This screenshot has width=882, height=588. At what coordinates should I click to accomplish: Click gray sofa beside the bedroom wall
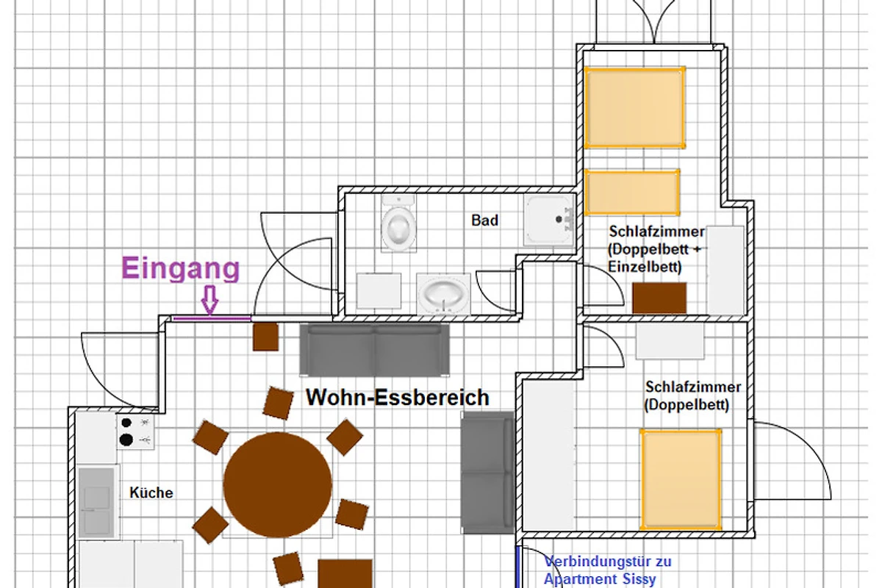pyautogui.click(x=487, y=472)
